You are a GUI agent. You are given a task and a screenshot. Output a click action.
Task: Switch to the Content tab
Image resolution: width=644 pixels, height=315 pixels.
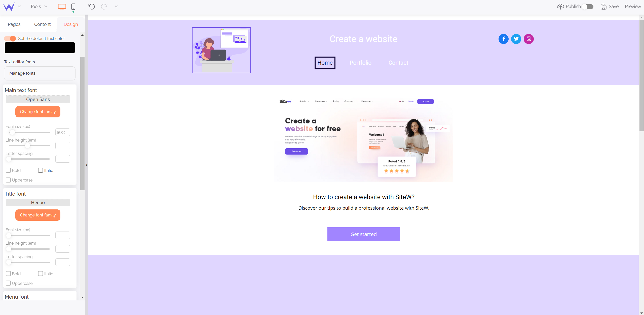point(42,24)
